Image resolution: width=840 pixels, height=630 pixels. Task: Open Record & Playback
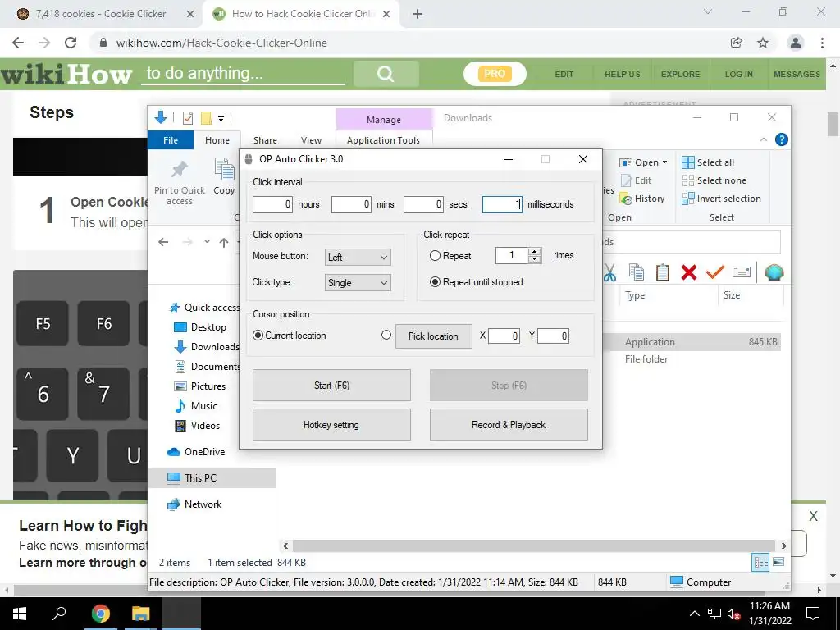tap(509, 425)
